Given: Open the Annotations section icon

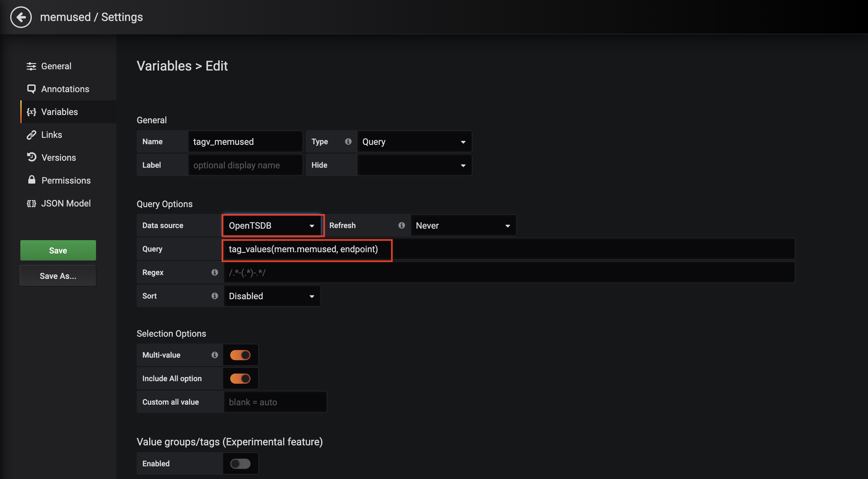Looking at the screenshot, I should tap(31, 89).
